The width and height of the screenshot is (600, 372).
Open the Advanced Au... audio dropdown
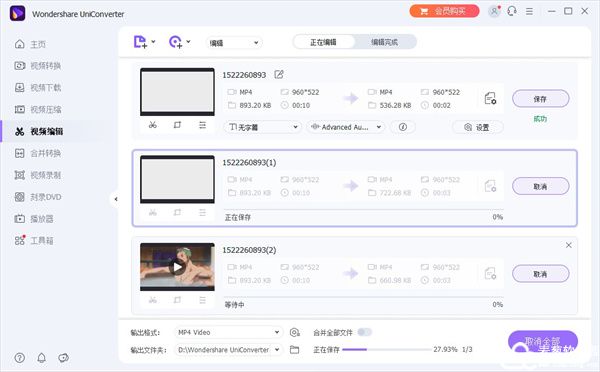(x=346, y=127)
